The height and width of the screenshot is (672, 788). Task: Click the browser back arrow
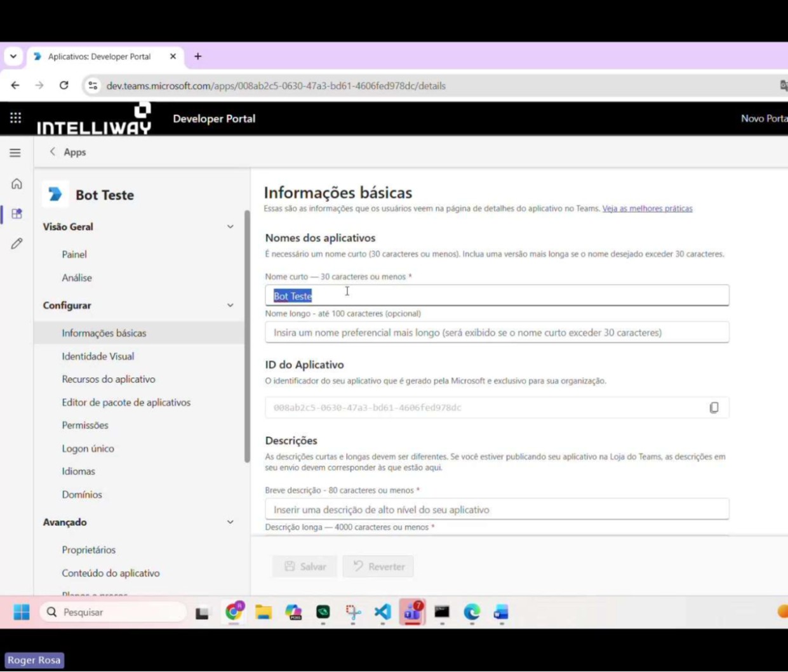click(x=15, y=85)
